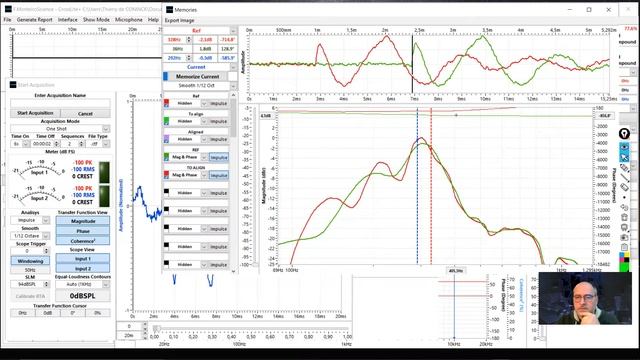Click the 50Hz field under Windowing
Viewport: 640px width, 360px height.
pyautogui.click(x=30, y=270)
